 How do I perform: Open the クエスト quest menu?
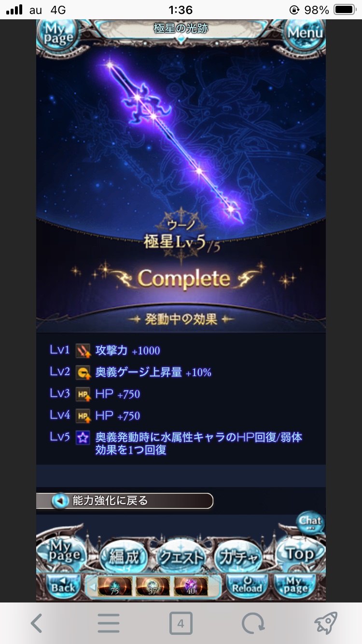point(181,556)
